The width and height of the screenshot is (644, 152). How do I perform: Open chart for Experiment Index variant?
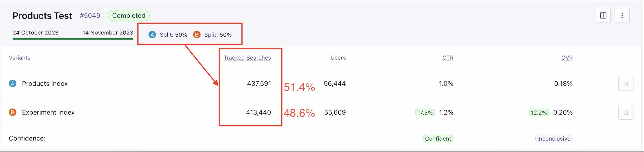click(x=626, y=112)
